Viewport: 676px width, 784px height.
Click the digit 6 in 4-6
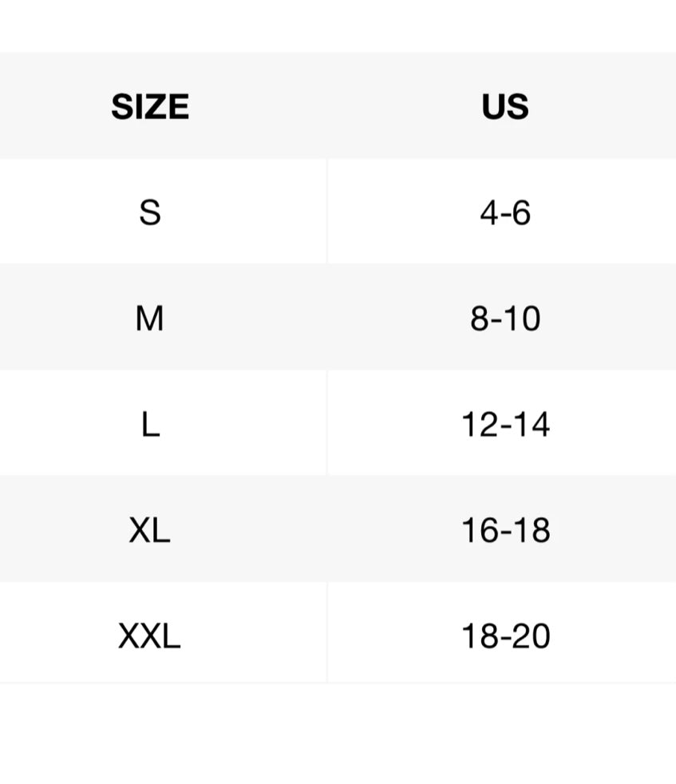coord(521,212)
